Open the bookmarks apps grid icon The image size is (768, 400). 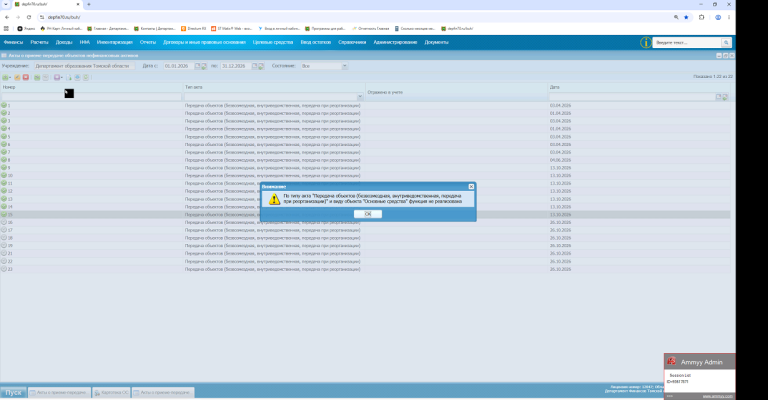coord(6,28)
